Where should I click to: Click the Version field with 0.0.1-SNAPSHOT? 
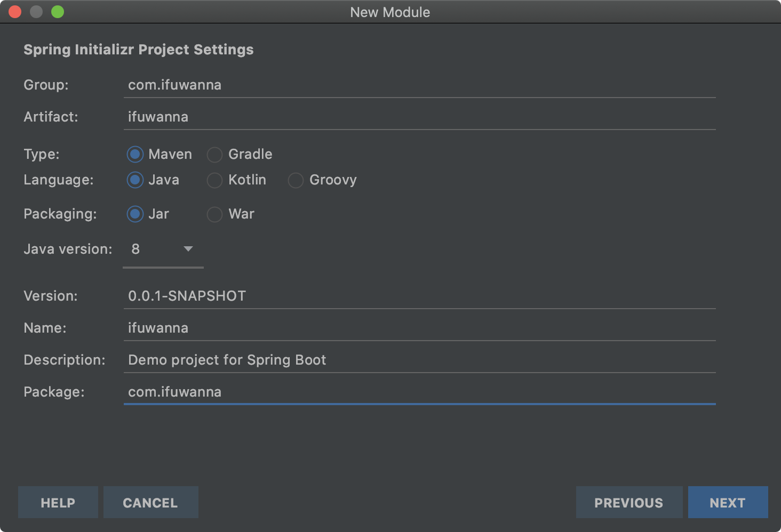[419, 296]
